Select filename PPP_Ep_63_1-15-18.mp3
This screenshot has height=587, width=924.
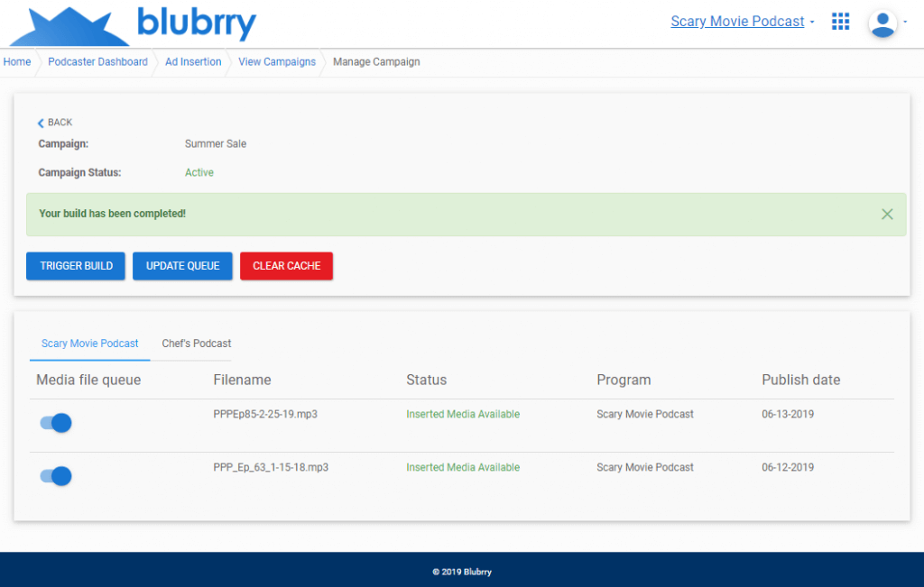[x=271, y=467]
